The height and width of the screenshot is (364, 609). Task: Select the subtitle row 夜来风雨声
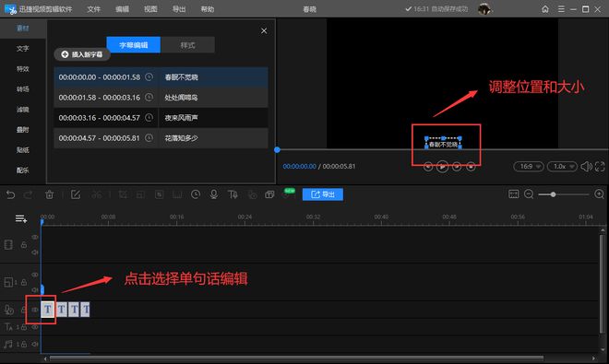tap(161, 118)
